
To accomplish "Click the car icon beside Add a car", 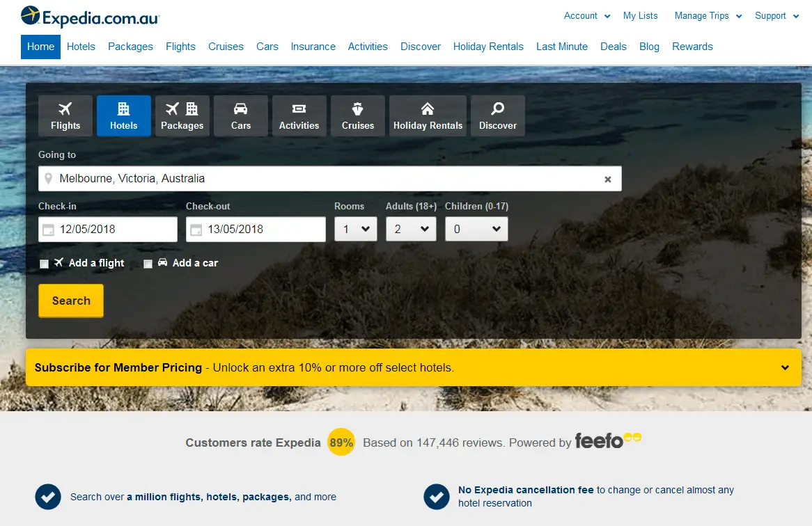I will pyautogui.click(x=162, y=262).
